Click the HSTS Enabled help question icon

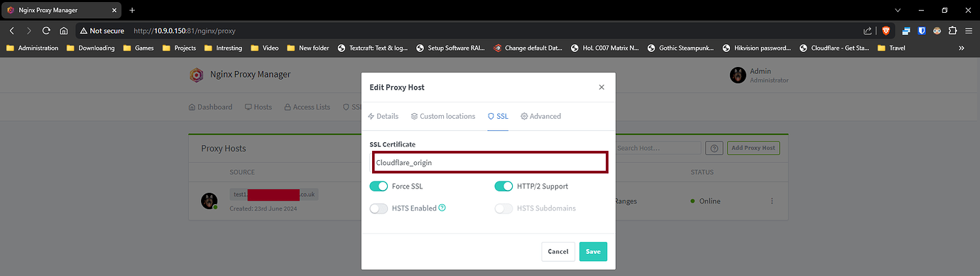(x=442, y=208)
